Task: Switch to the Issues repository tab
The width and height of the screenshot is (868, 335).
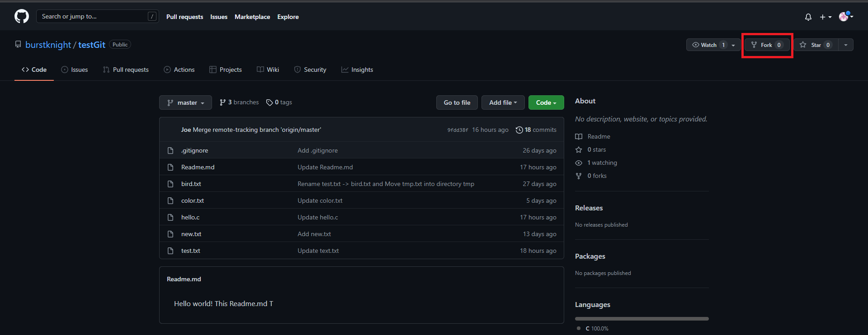Action: pos(75,70)
